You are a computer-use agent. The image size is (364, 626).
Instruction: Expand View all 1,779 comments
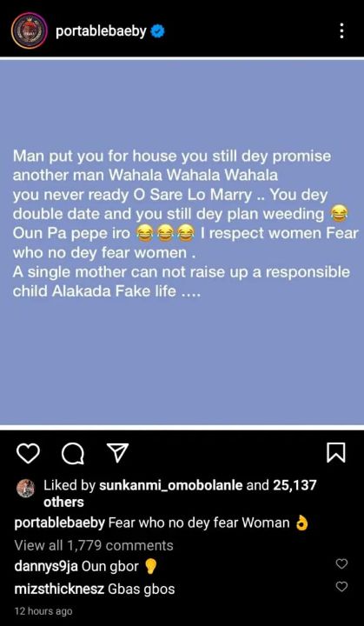[94, 545]
